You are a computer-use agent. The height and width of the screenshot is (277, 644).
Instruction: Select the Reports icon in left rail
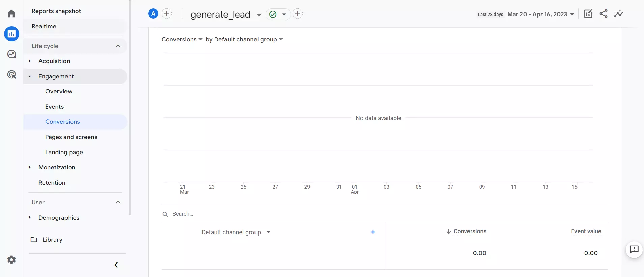[x=11, y=34]
